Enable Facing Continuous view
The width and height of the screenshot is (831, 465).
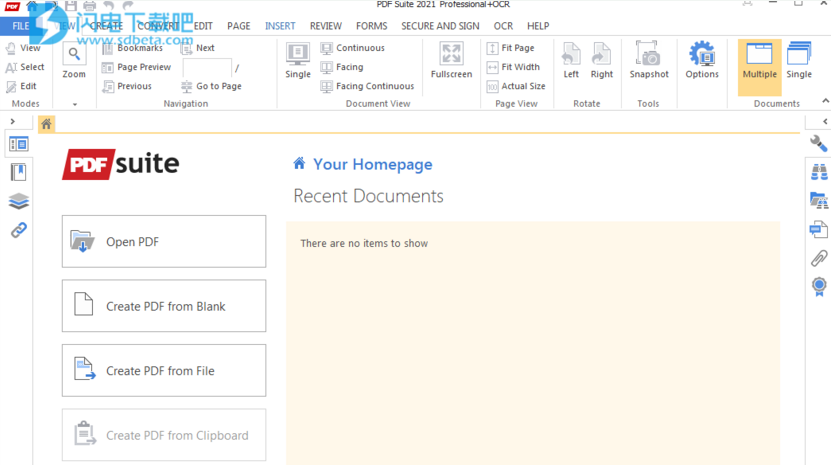(x=368, y=86)
